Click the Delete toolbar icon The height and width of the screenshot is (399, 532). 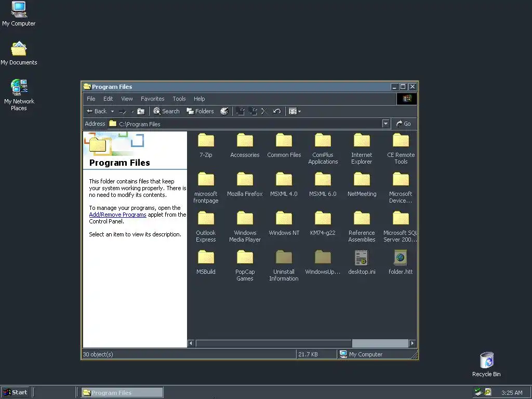(x=264, y=111)
